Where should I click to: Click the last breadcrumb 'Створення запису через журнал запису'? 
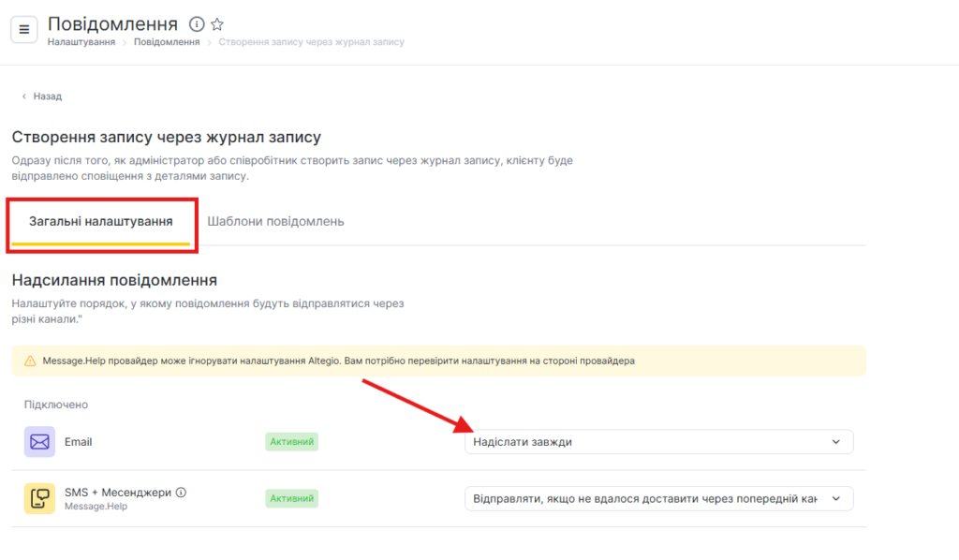(311, 42)
